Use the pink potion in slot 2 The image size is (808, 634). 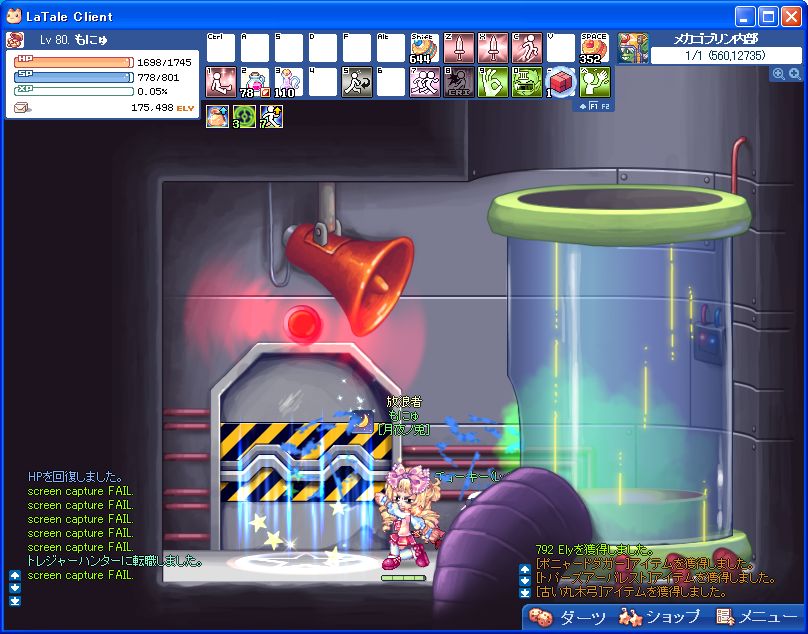(x=255, y=82)
